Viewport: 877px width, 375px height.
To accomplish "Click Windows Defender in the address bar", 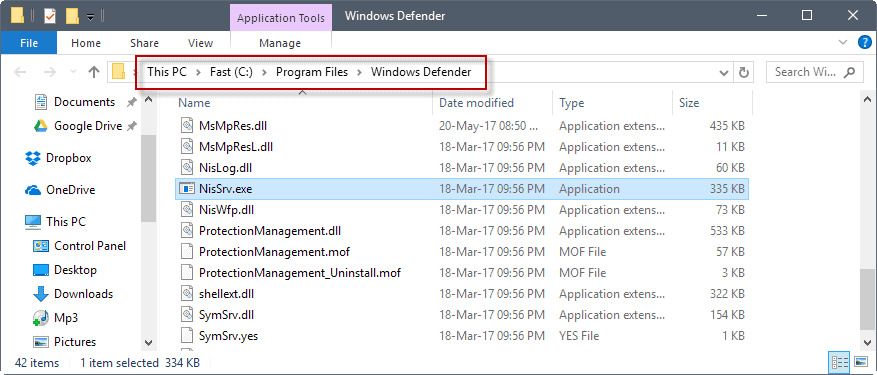I will point(421,72).
